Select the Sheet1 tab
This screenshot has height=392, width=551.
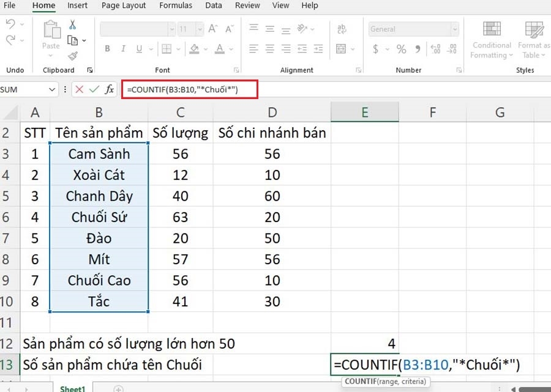73,388
